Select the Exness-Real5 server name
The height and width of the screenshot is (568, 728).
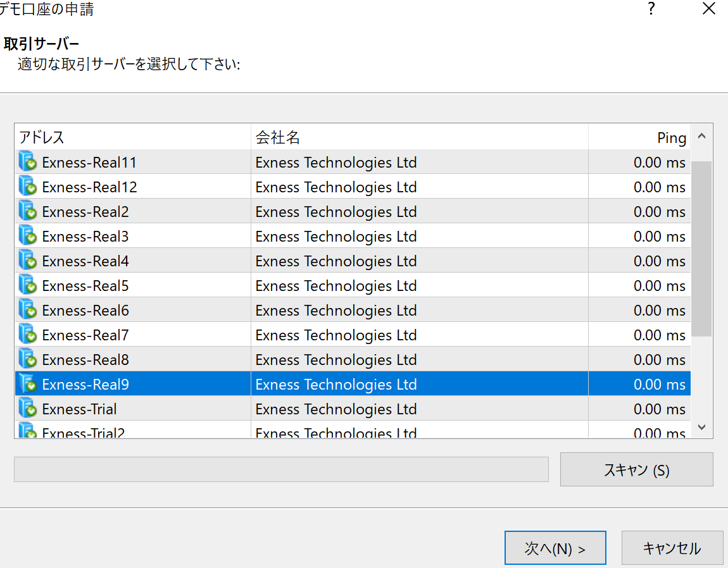pos(85,285)
